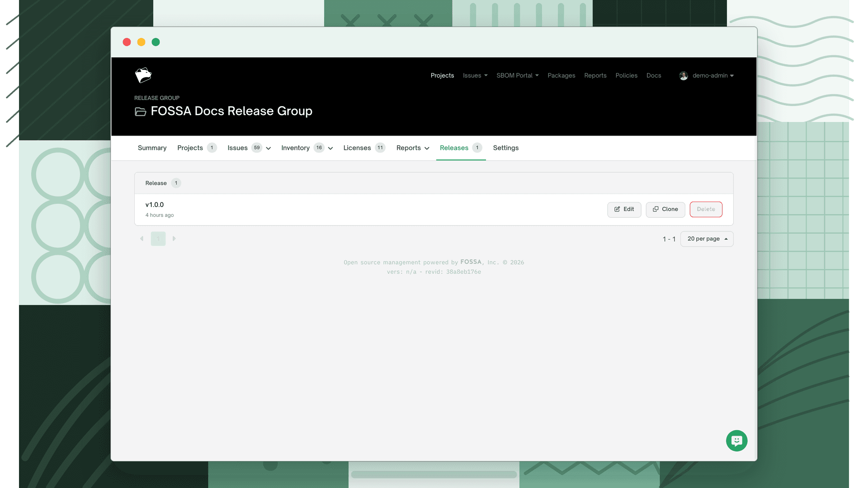Go to previous page arrow
This screenshot has width=868, height=488.
(x=142, y=239)
